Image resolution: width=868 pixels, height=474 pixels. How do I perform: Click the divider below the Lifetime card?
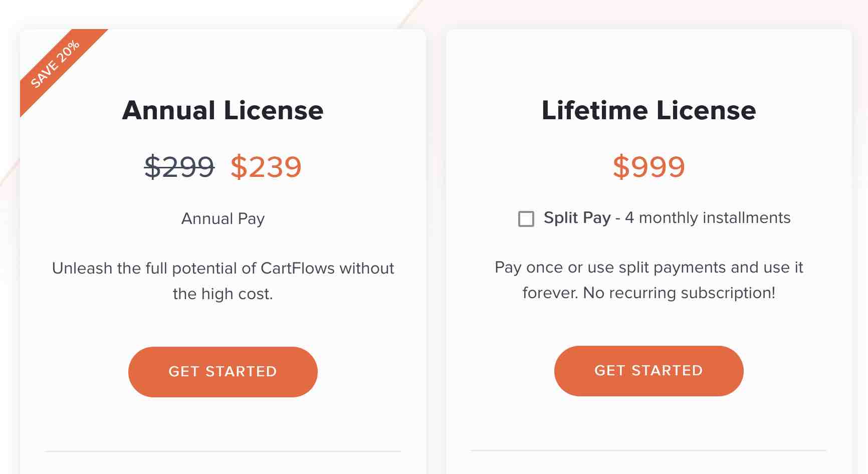pos(648,450)
